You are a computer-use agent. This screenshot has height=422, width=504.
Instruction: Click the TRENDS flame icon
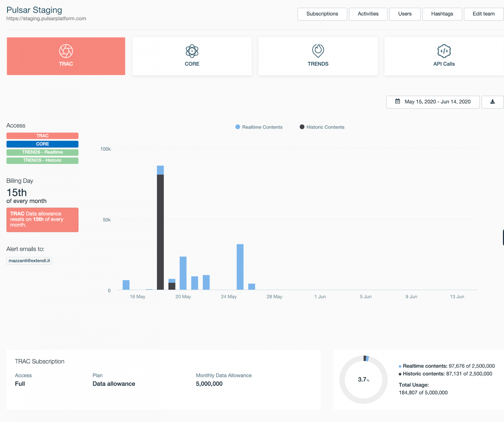[318, 51]
